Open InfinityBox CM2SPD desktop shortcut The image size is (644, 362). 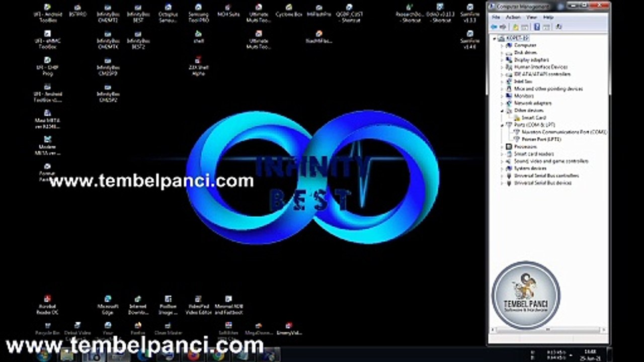108,66
